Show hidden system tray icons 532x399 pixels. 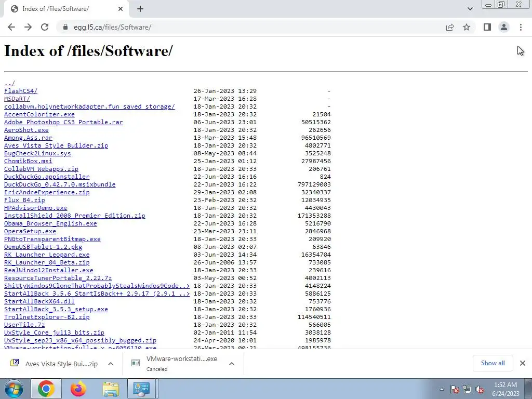coord(442,389)
